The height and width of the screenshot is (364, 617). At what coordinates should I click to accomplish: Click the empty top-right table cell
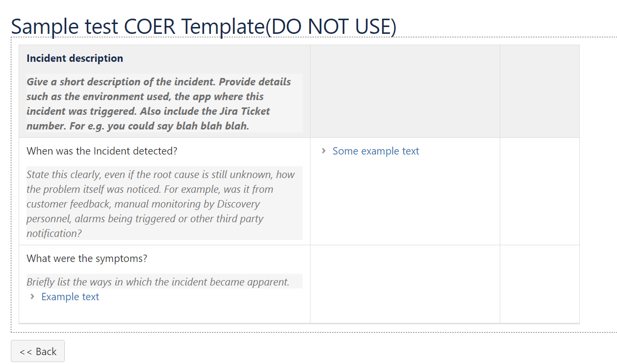(539, 91)
